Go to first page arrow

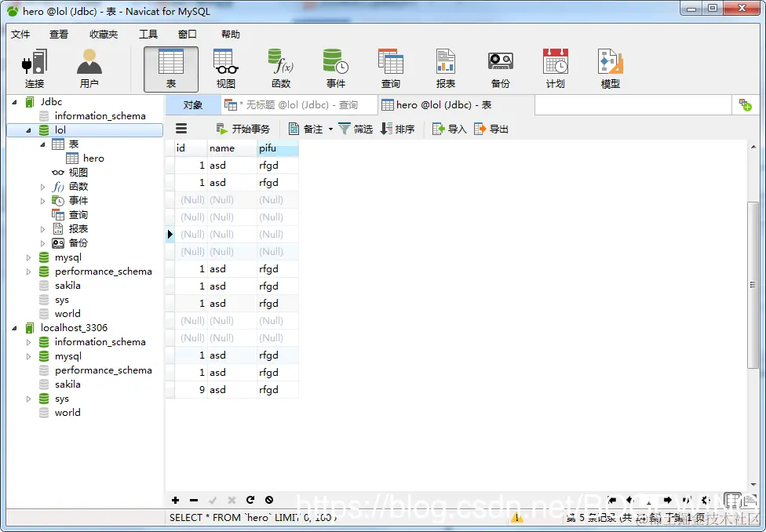(x=611, y=500)
